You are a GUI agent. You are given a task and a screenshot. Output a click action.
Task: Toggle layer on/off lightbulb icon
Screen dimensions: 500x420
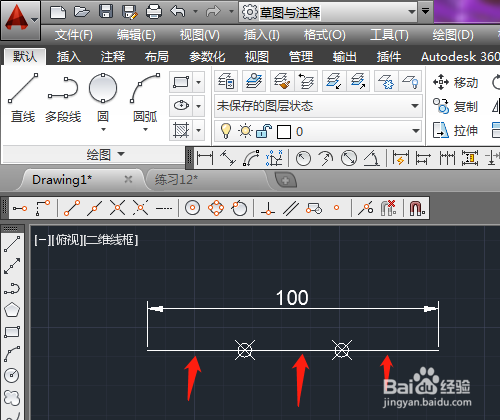point(226,131)
